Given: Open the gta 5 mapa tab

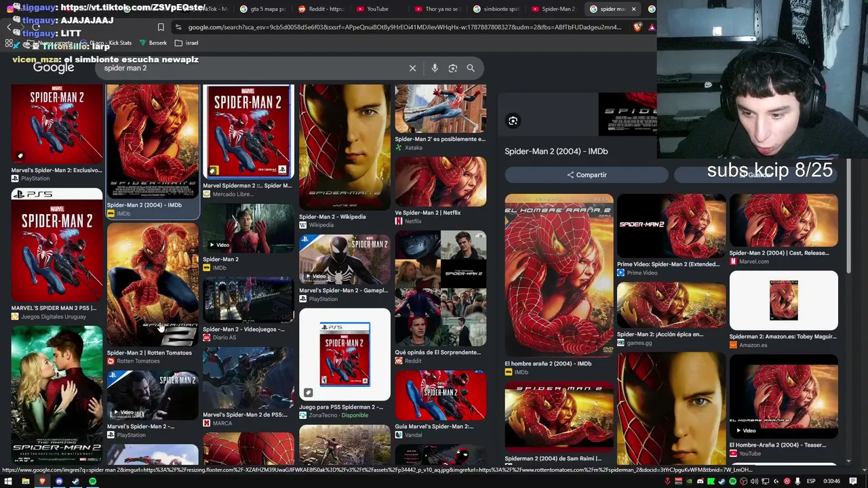Looking at the screenshot, I should [x=263, y=9].
